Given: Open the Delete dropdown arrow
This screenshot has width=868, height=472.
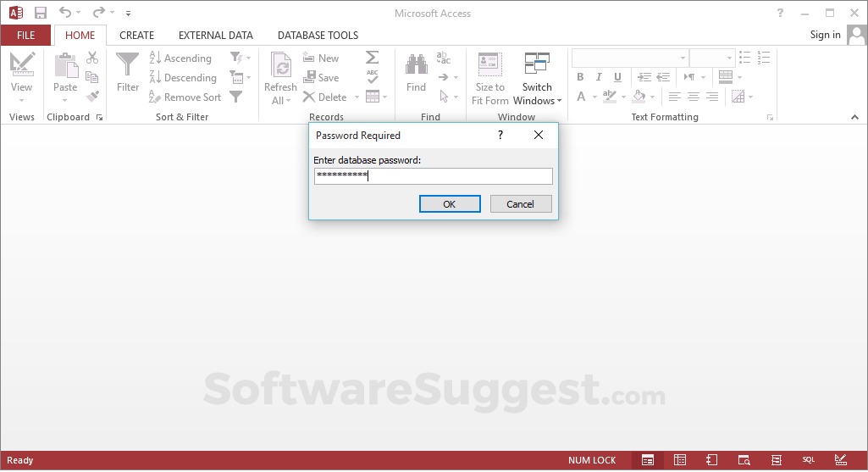Looking at the screenshot, I should click(x=357, y=97).
